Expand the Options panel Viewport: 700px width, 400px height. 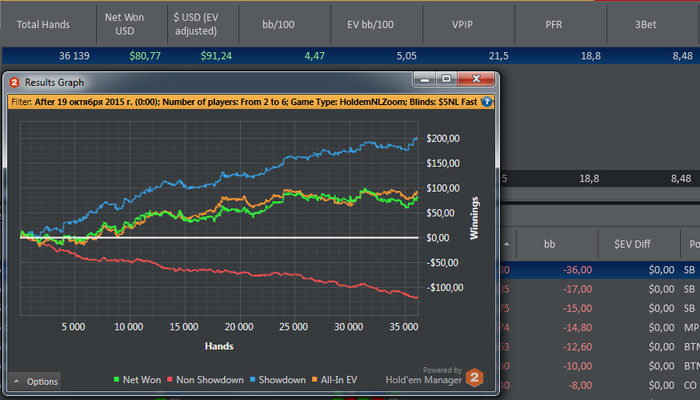tap(35, 381)
